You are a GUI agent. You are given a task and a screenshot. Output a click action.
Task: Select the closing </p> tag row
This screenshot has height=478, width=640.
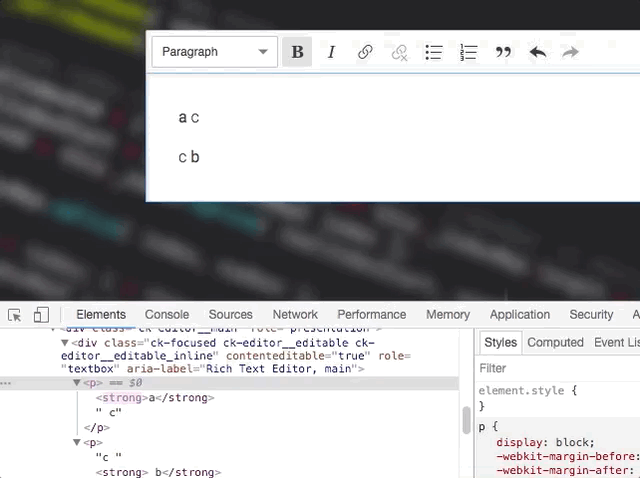97,427
